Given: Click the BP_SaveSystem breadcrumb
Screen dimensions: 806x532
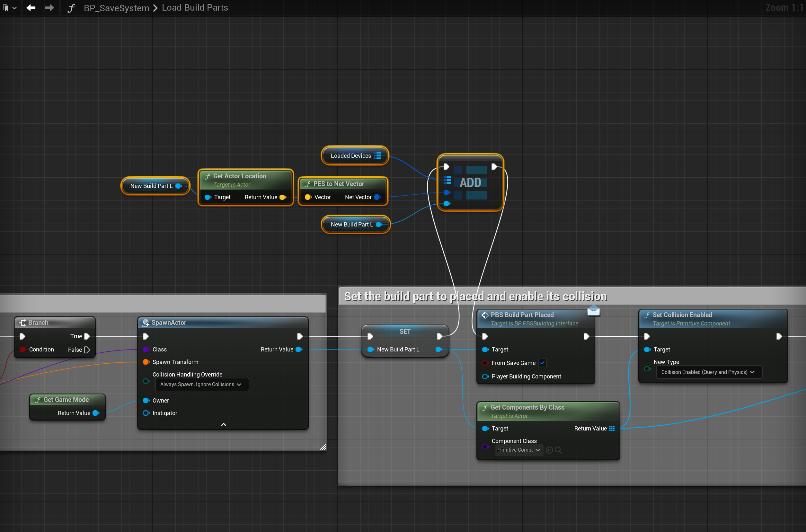Looking at the screenshot, I should [x=116, y=8].
